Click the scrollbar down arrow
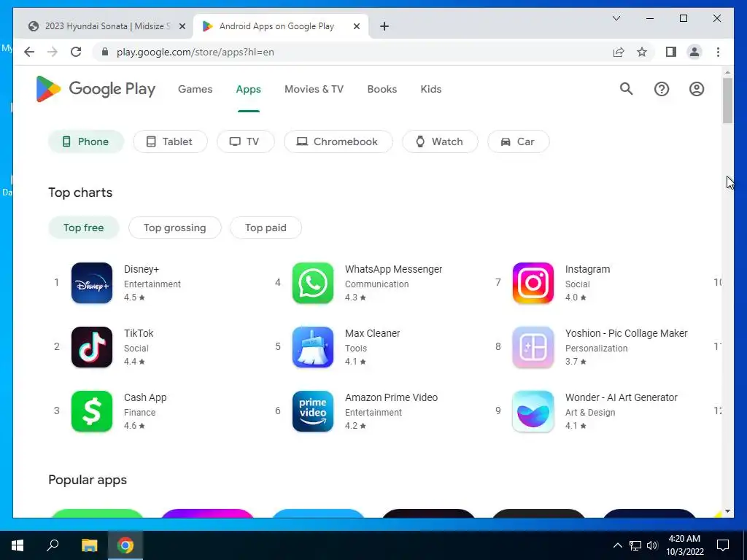This screenshot has width=747, height=560. pos(727,511)
